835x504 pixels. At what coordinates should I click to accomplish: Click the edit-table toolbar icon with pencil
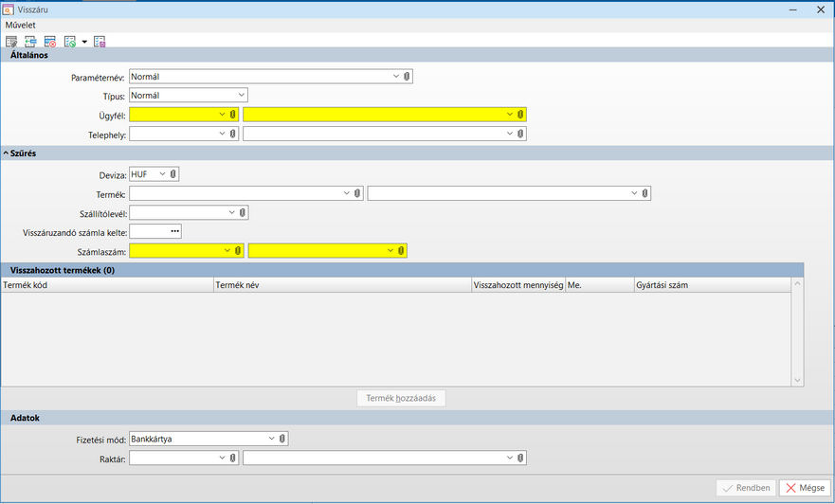coord(11,42)
